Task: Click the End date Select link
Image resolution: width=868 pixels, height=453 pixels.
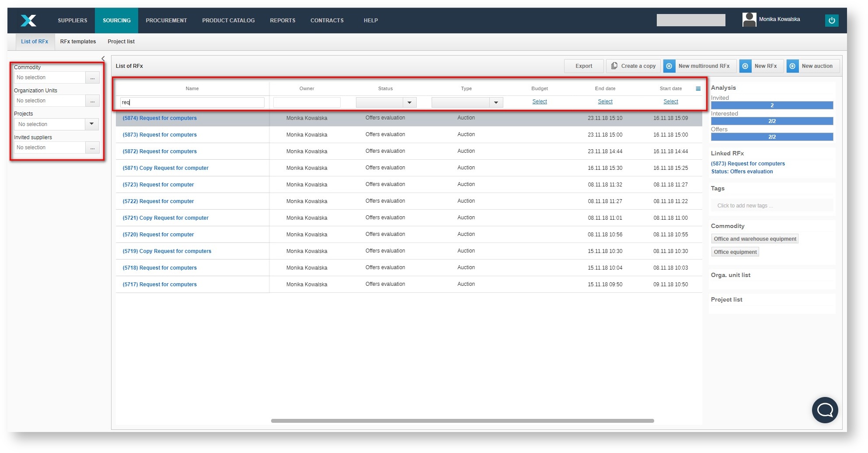Action: tap(605, 102)
